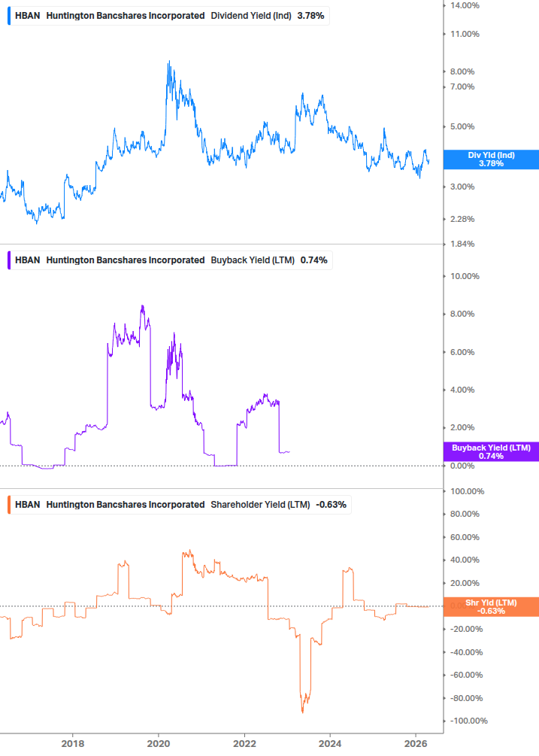Click the 5.00% tick on the dividend axis

click(x=462, y=127)
